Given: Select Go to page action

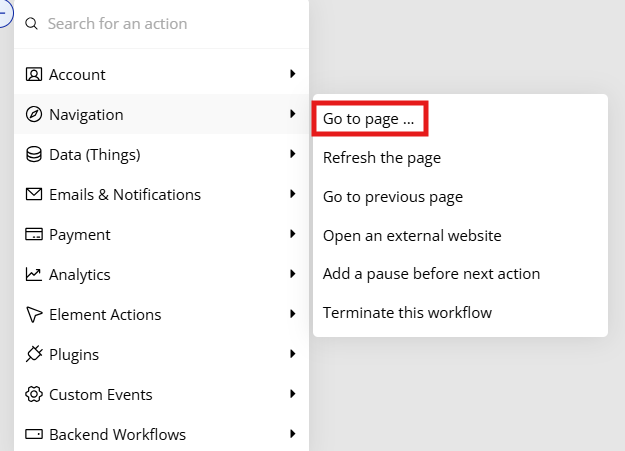Looking at the screenshot, I should tap(369, 119).
